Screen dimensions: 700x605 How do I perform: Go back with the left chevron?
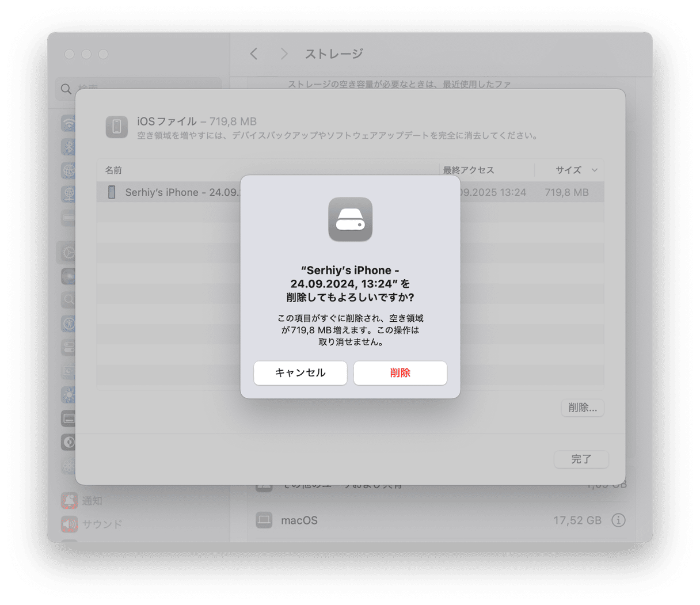coord(254,54)
